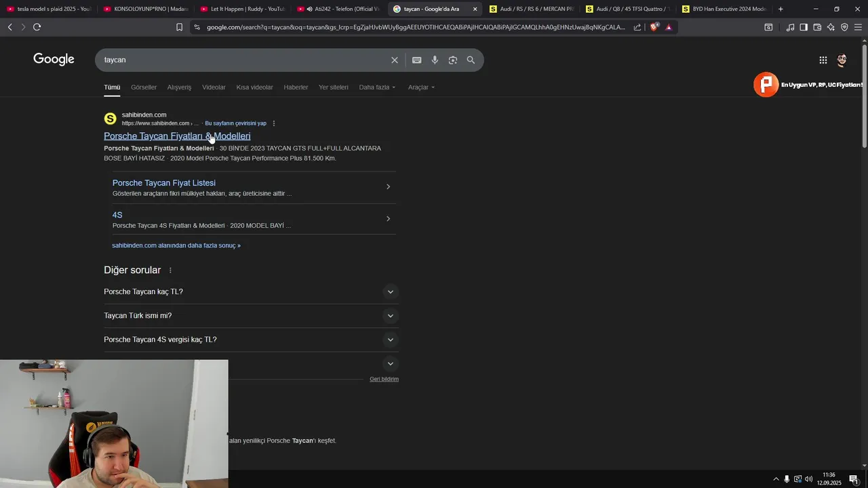Open Brave Shields lion icon

654,27
